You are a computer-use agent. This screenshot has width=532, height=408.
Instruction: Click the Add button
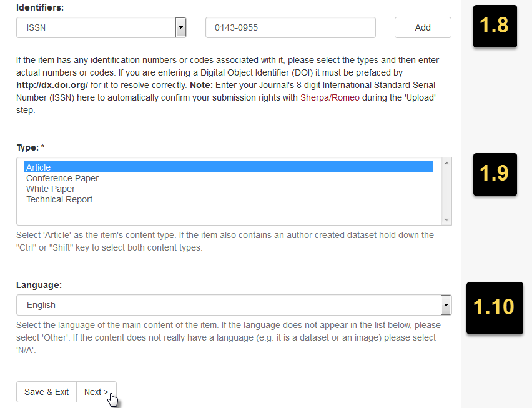(x=423, y=27)
